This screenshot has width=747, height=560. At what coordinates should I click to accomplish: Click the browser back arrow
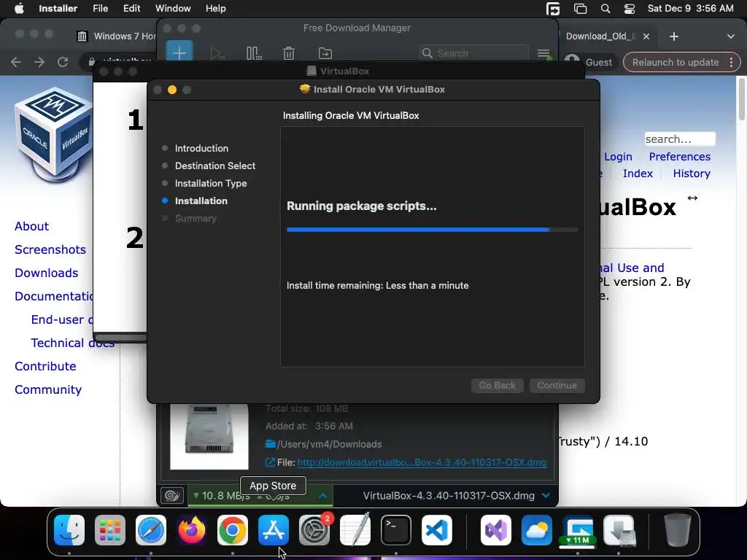pyautogui.click(x=16, y=62)
